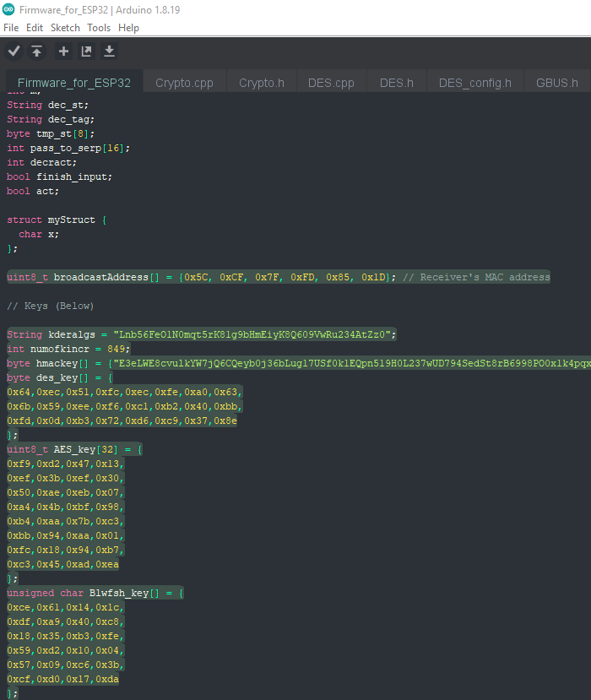Click the Arduino logo in the title bar
Viewport: 591px width, 700px height.
point(8,9)
